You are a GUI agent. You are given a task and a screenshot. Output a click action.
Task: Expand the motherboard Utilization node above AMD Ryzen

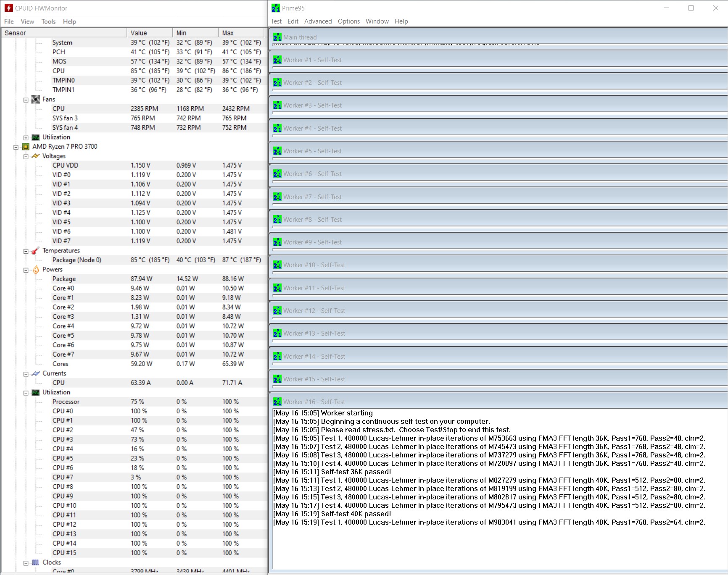26,138
